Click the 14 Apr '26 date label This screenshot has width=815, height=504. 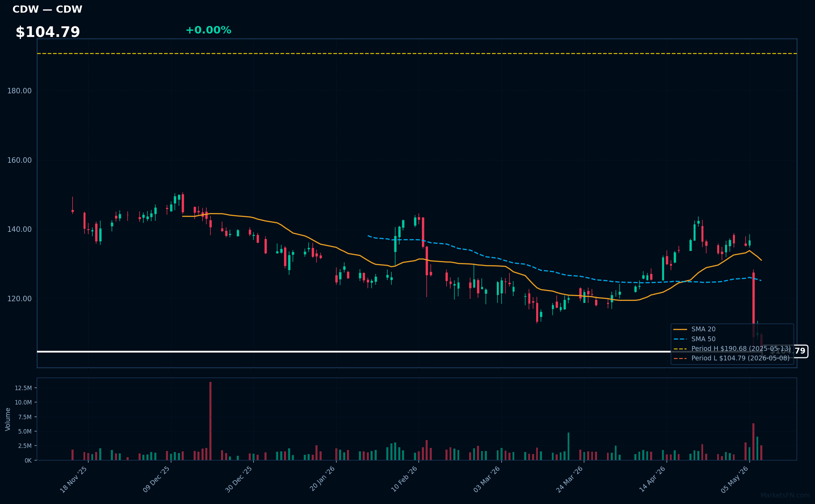pos(652,479)
